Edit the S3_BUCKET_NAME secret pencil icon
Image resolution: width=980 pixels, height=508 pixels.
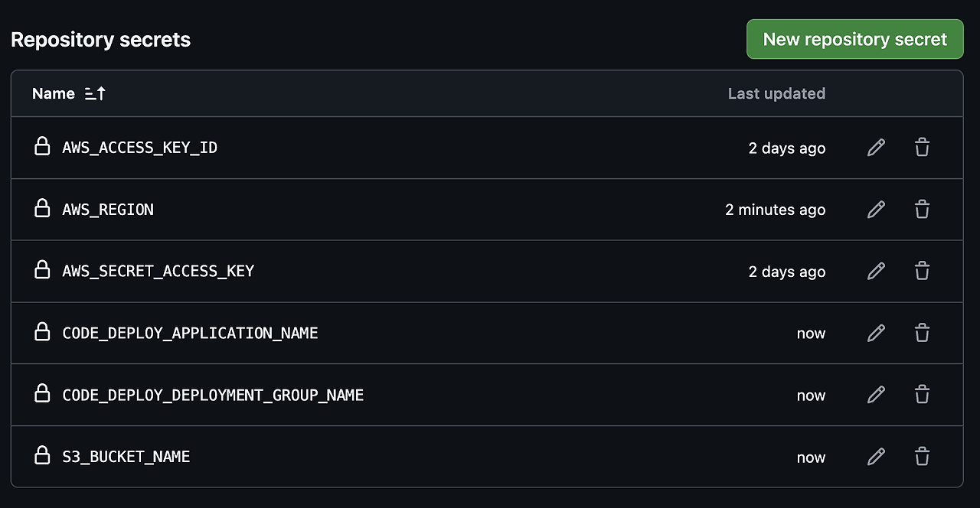(x=876, y=457)
